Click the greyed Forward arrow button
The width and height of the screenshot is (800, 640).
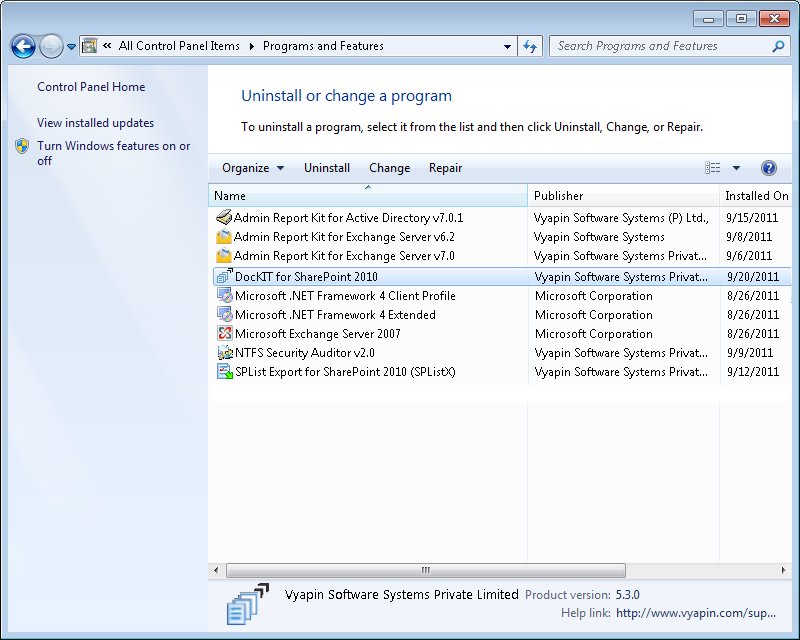(x=51, y=46)
